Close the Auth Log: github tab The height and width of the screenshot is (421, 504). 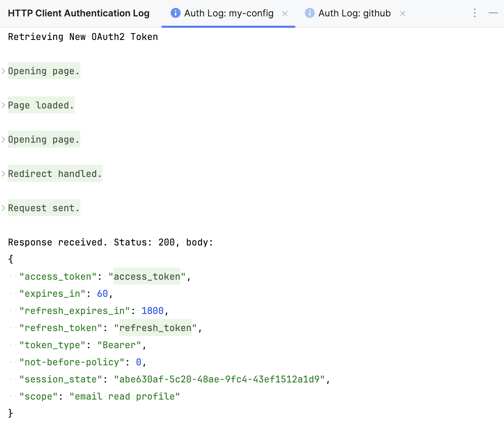point(403,13)
